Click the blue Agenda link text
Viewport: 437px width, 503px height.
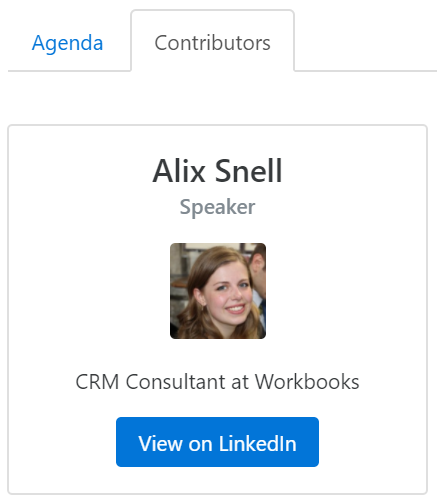tap(67, 43)
